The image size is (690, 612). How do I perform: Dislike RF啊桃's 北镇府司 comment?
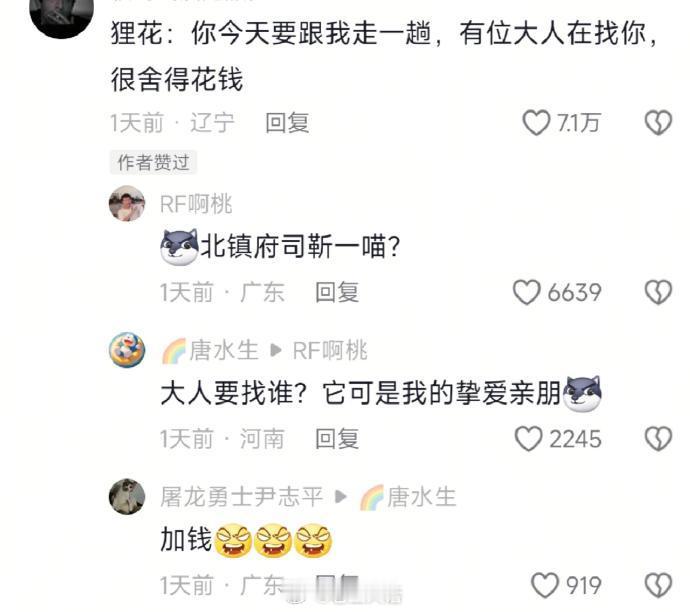pos(658,292)
